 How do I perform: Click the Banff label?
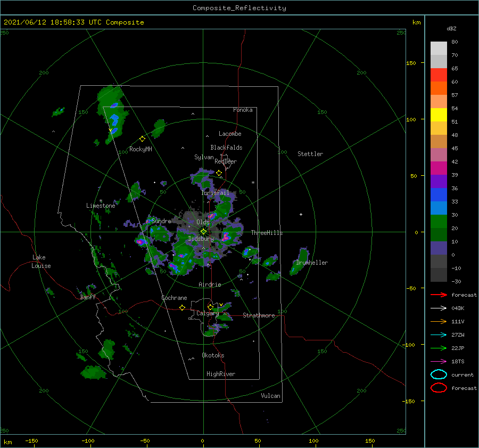point(88,297)
